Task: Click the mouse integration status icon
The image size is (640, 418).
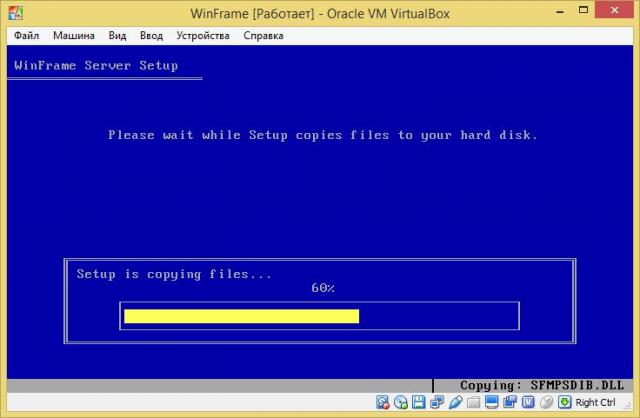Action: [x=547, y=402]
